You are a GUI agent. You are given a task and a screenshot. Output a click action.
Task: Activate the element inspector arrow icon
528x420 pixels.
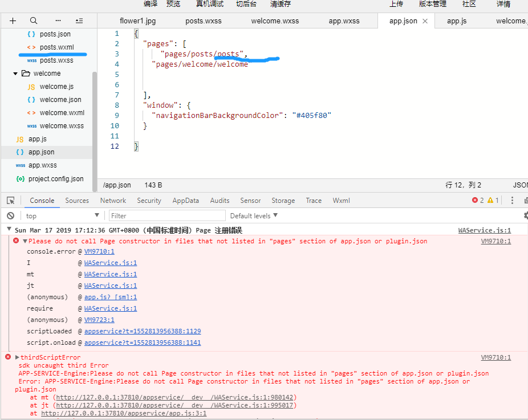tap(11, 201)
